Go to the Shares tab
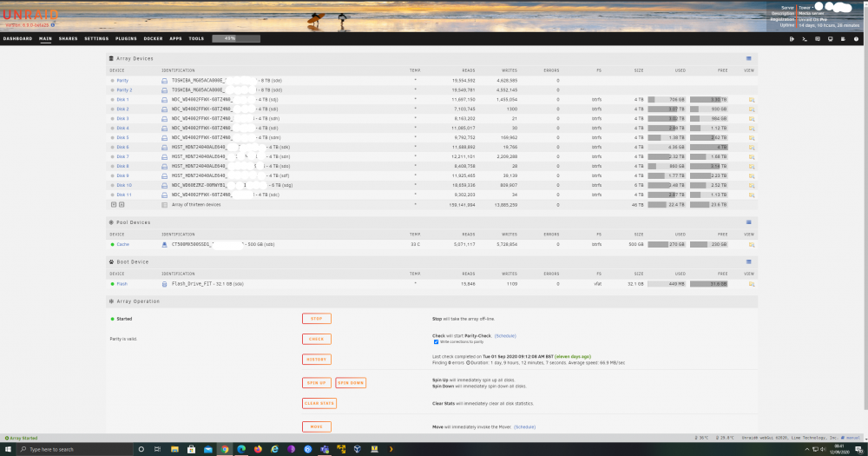This screenshot has height=456, width=868. point(68,39)
